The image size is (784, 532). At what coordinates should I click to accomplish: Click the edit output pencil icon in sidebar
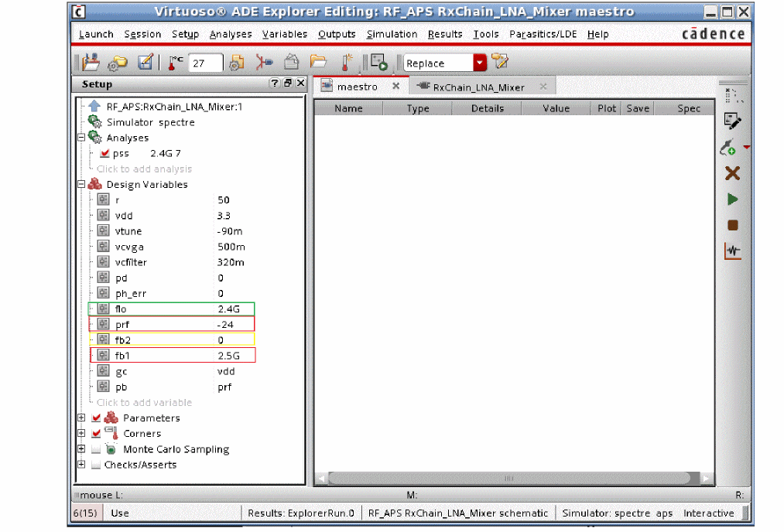[731, 120]
